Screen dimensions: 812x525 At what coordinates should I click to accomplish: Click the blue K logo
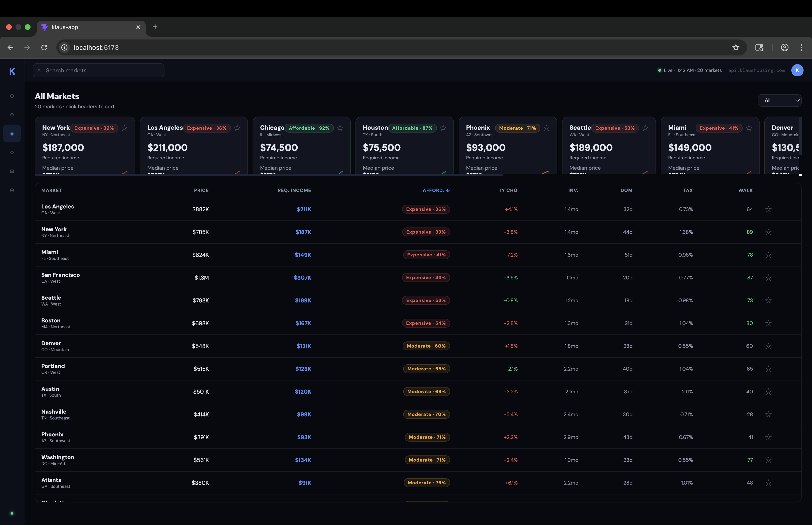coord(12,71)
